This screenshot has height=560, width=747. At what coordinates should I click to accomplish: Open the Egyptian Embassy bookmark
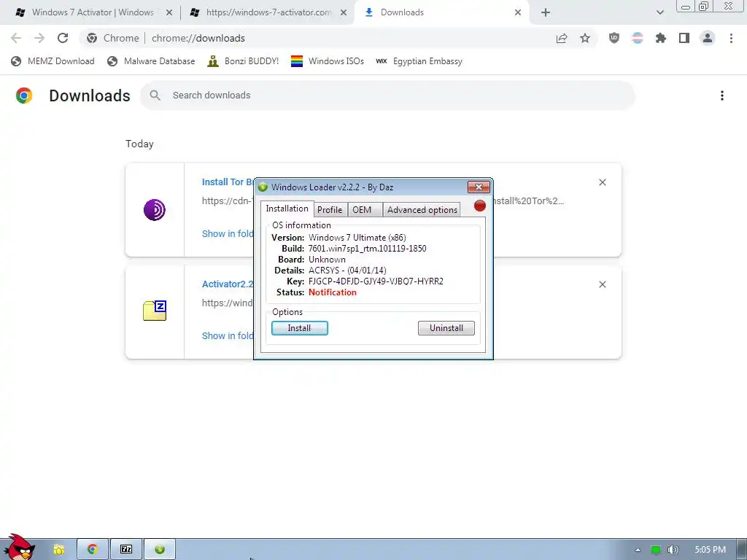[419, 61]
